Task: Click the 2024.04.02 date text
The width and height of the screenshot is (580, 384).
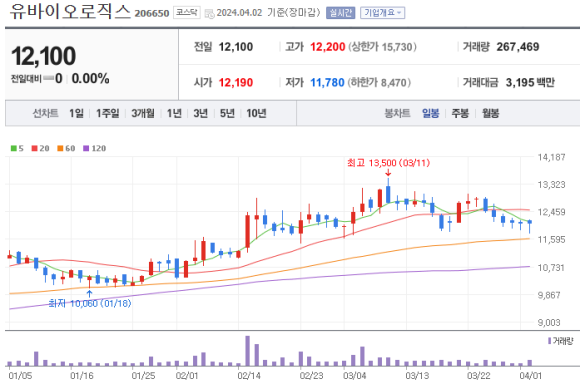Action: [239, 13]
